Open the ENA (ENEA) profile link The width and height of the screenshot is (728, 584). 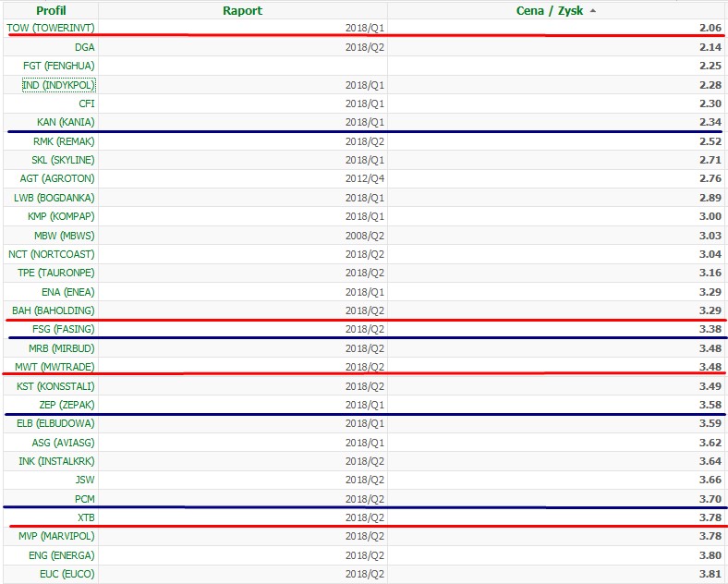[68, 292]
